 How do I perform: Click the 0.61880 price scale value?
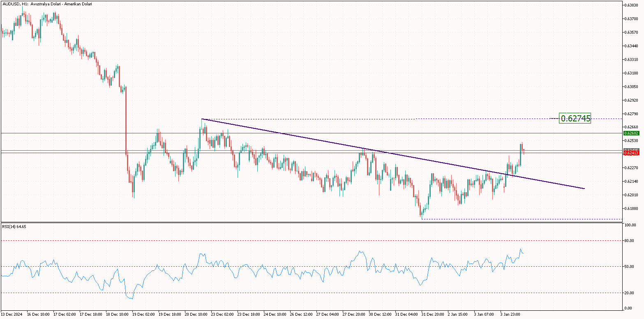631,208
